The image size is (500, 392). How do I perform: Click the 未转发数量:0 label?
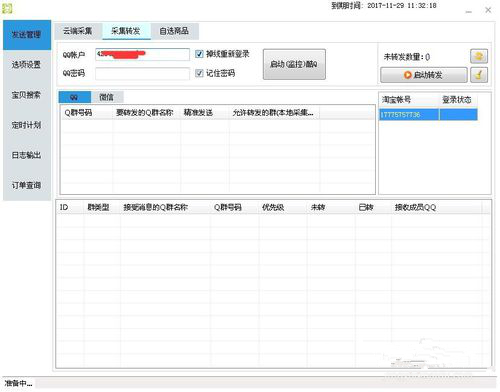(407, 57)
